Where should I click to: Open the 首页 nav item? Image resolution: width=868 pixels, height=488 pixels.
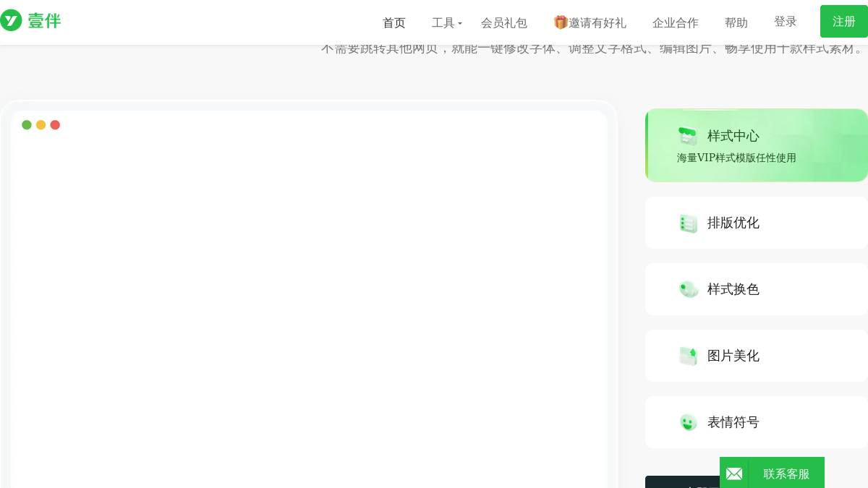[x=394, y=22]
